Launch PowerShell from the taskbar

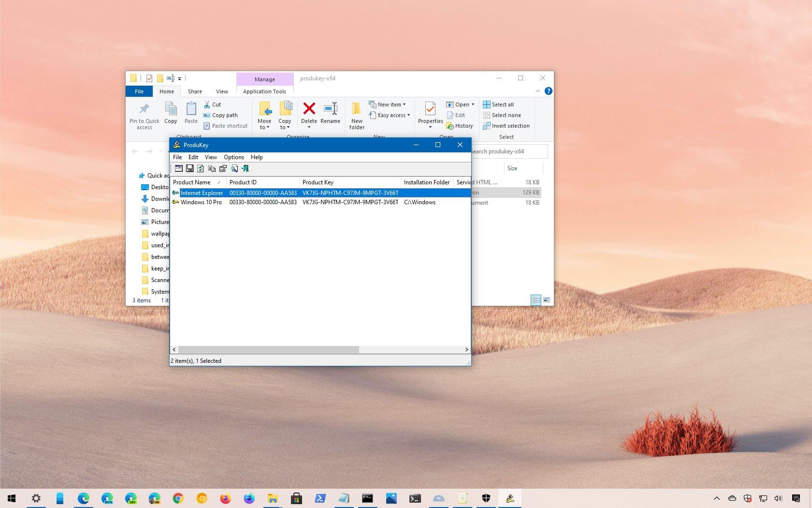(320, 498)
